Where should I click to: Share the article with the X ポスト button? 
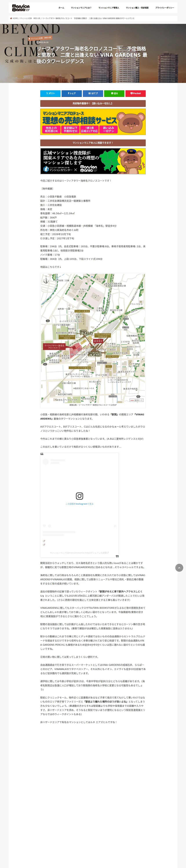click(x=50, y=93)
